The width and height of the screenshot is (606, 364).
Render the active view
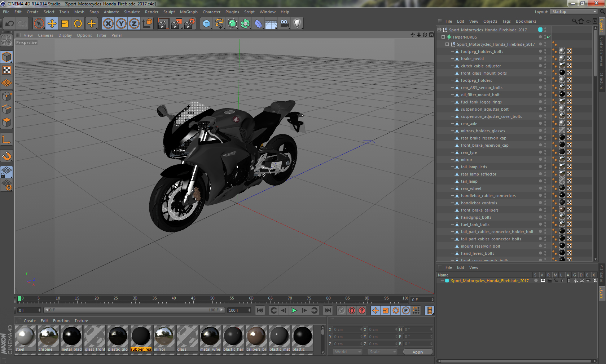point(163,24)
